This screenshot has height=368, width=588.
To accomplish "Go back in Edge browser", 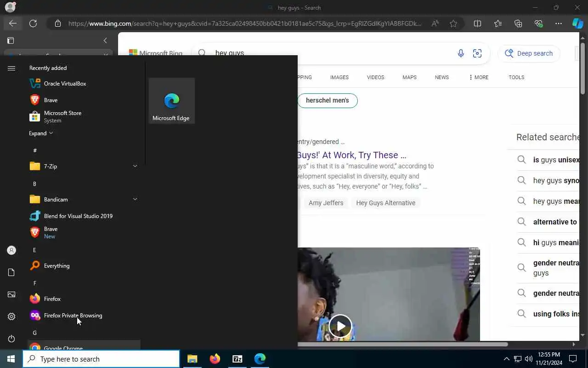I will pyautogui.click(x=12, y=23).
